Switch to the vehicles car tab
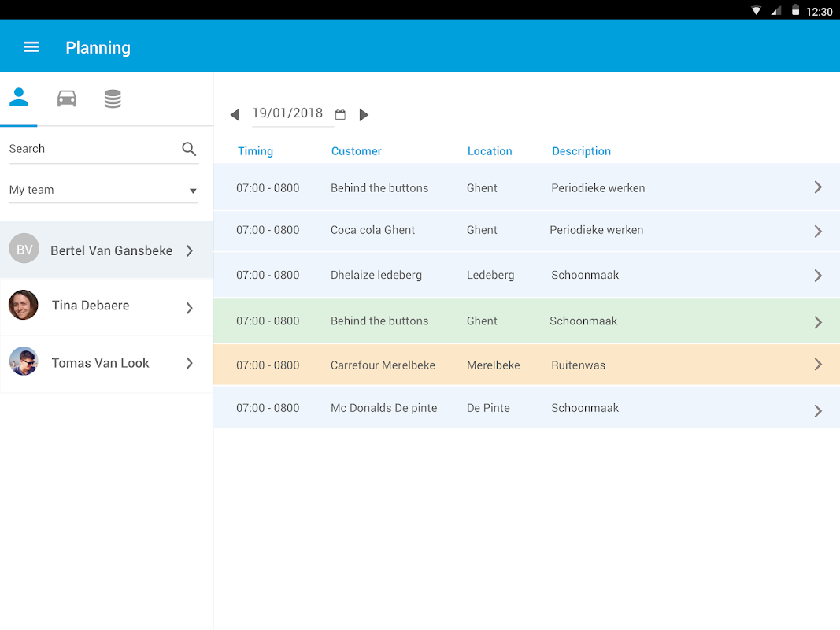The height and width of the screenshot is (630, 840). [67, 98]
